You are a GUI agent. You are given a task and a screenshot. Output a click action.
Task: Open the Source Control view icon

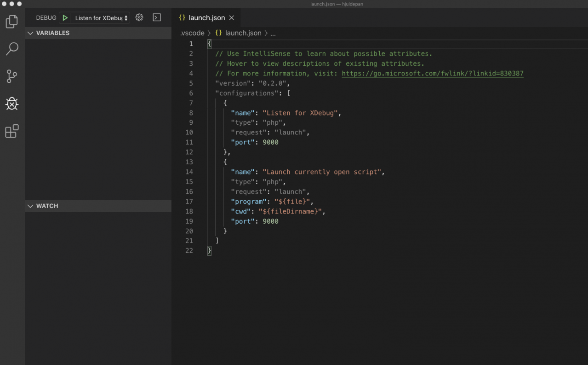12,76
